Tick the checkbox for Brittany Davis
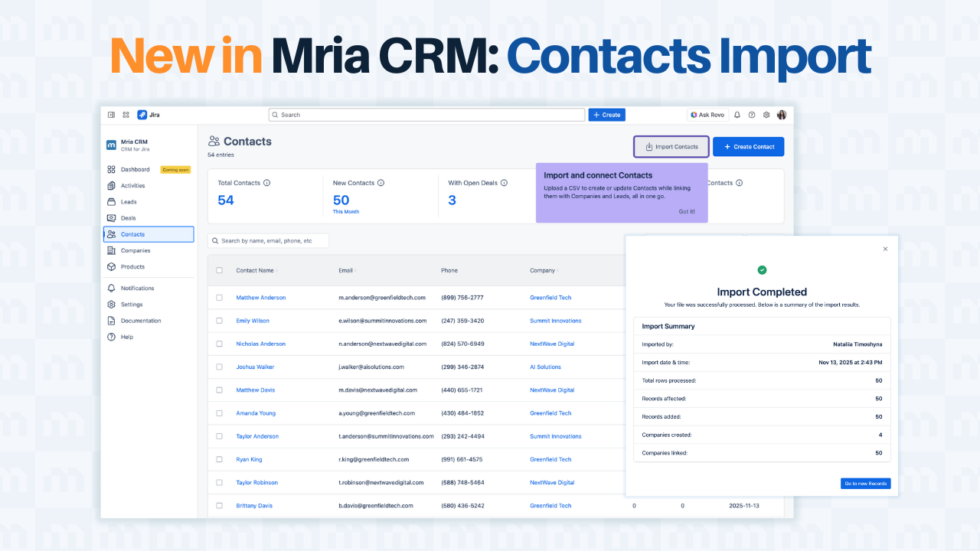The width and height of the screenshot is (980, 551). (x=220, y=506)
